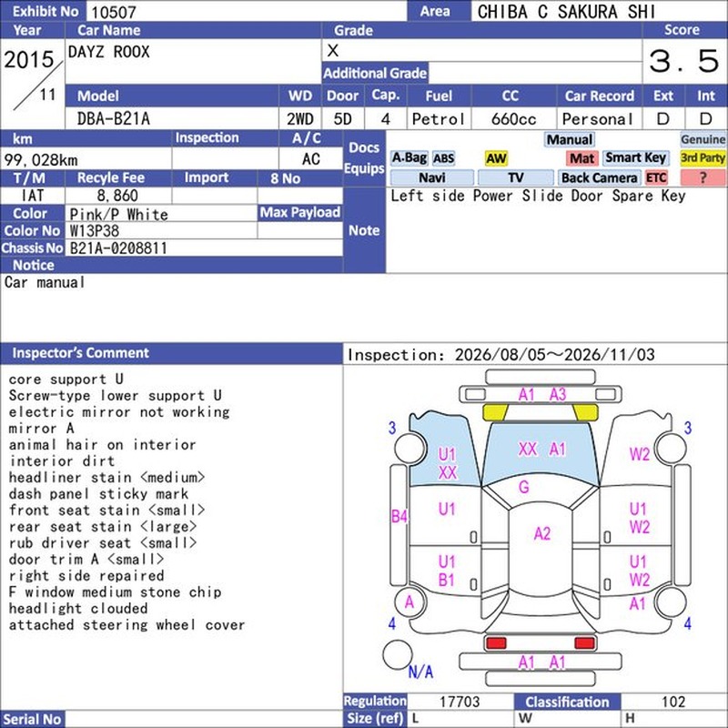The width and height of the screenshot is (728, 728).
Task: Click the recycle fee 8,860
Action: coord(117,196)
